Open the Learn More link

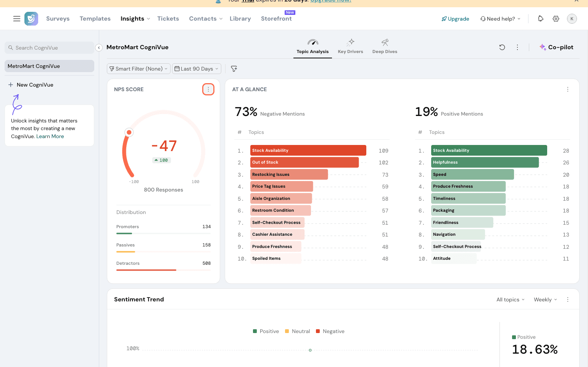click(x=50, y=136)
